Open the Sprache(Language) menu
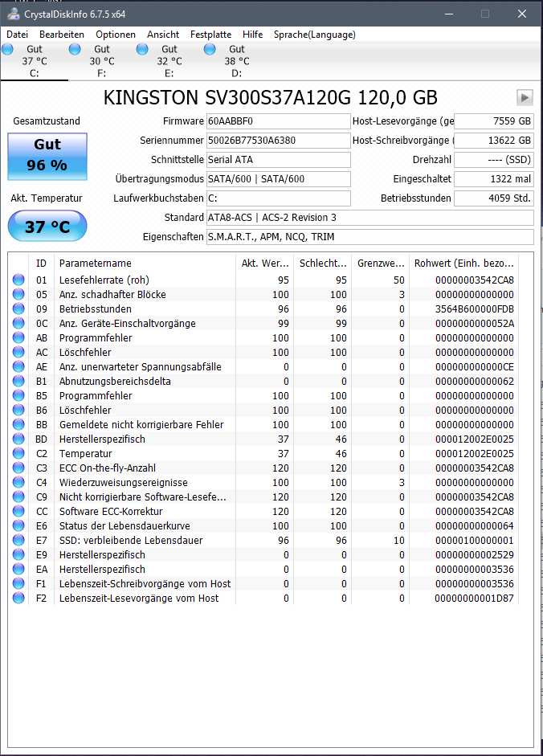This screenshot has height=756, width=543. point(314,35)
